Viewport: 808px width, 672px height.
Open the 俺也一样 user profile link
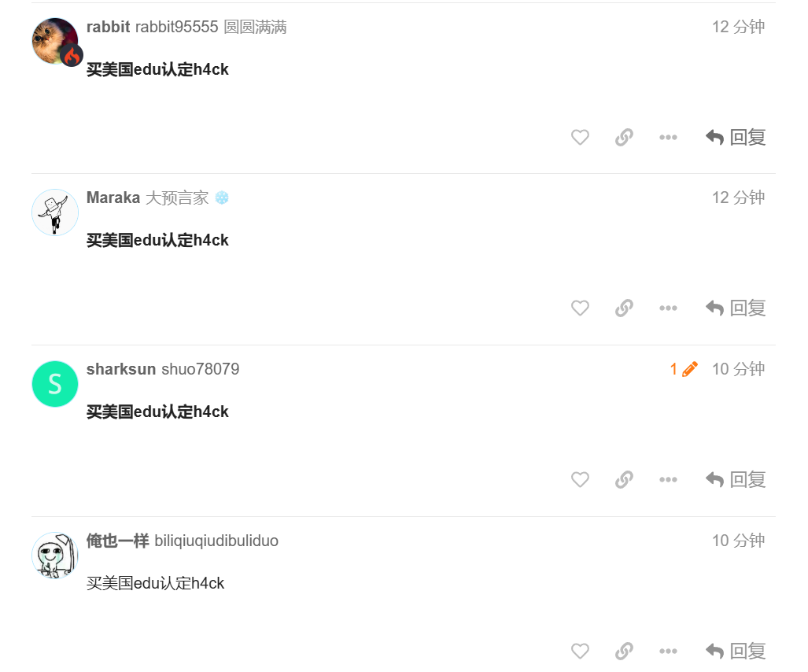coord(117,541)
